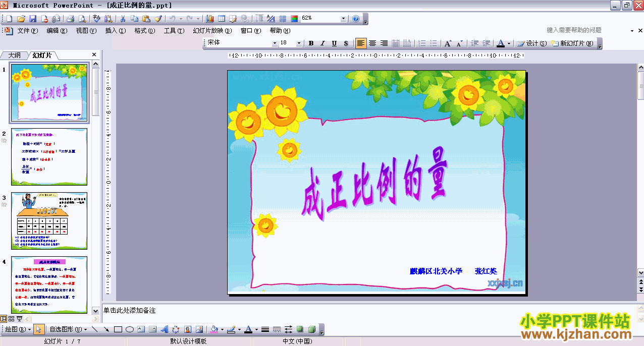Open Print Preview from the toolbar
The width and height of the screenshot is (644, 346).
(x=81, y=19)
